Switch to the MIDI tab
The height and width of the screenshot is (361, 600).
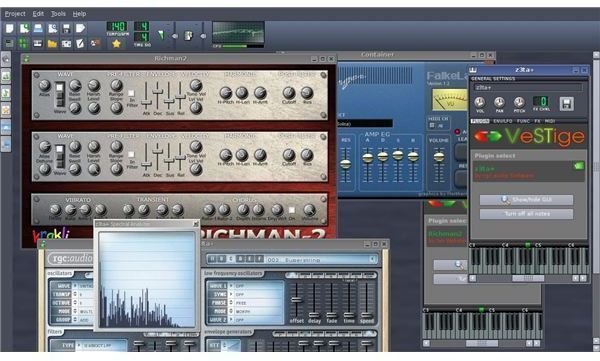click(x=549, y=121)
